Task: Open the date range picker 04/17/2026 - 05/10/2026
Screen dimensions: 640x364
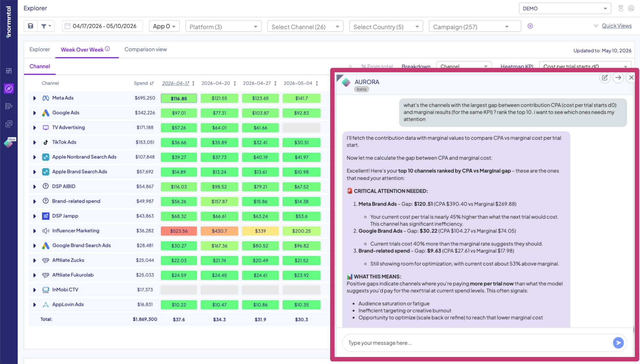Action: click(x=102, y=26)
